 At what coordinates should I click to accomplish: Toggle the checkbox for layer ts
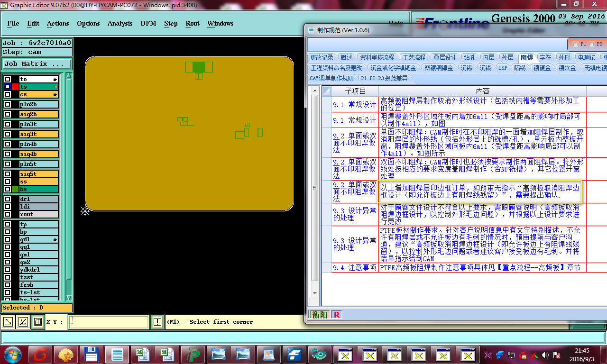tap(8, 87)
